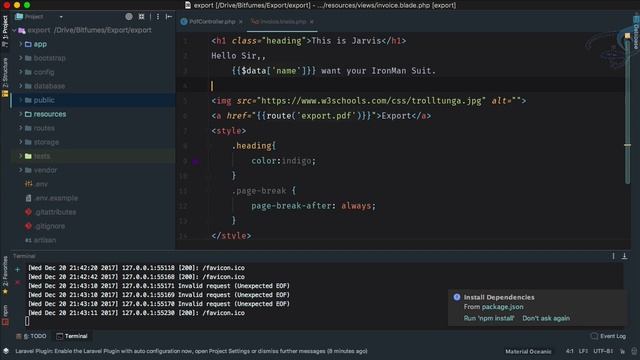This screenshot has width=640, height=360.
Task: Click the collapse all icon in Project panel
Action: point(141,17)
